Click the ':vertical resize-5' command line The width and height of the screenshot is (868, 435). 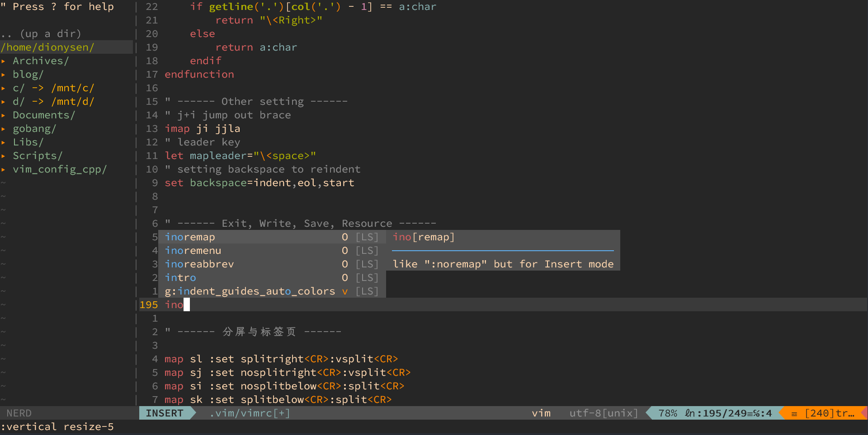click(57, 427)
